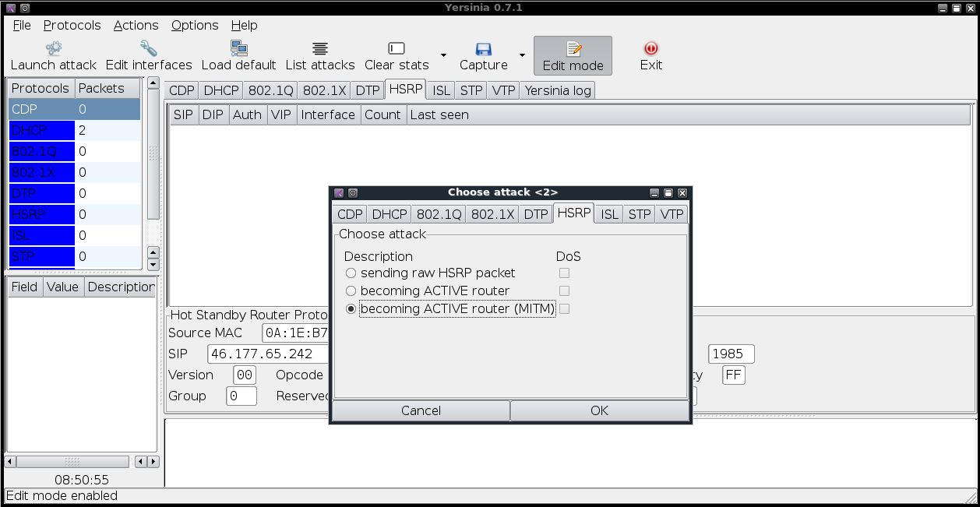Click the Value column header in field panel
Screen dimensions: 980x507
63,287
